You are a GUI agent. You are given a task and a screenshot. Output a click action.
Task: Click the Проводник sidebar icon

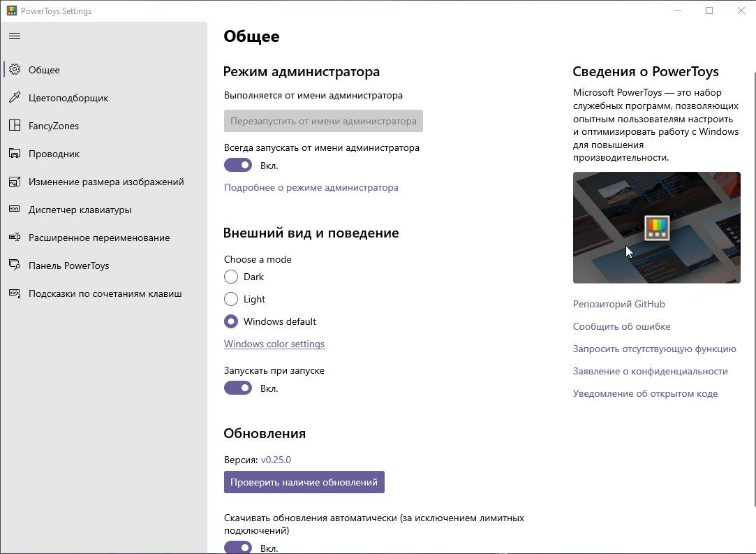15,154
